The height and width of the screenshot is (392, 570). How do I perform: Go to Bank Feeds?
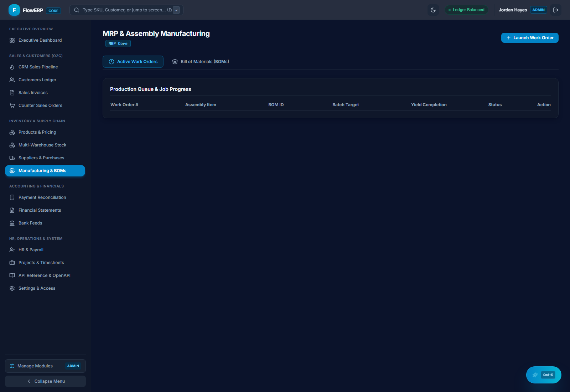tap(45, 223)
